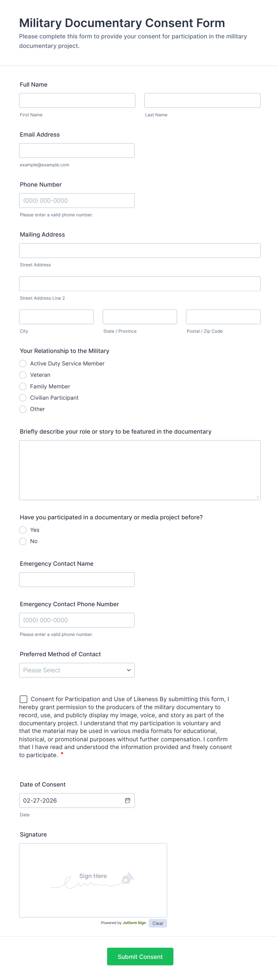277x980 pixels.
Task: Clear the signature field
Action: point(158,923)
